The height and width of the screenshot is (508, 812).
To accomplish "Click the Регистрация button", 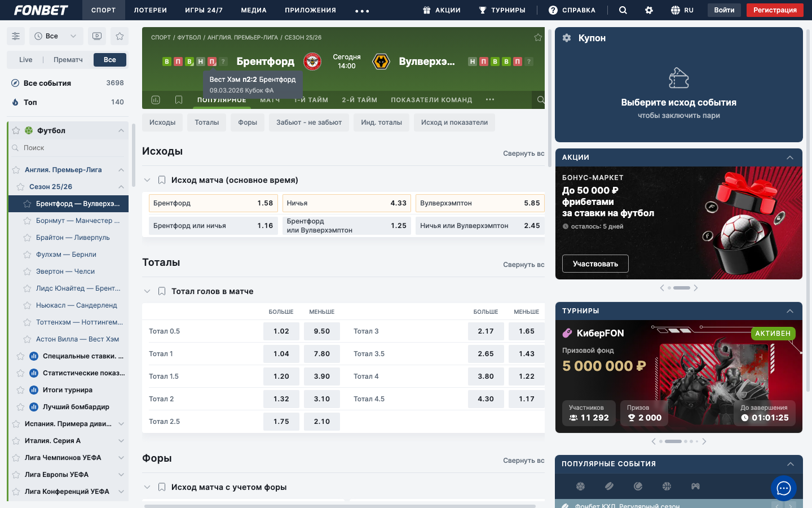I will [775, 10].
